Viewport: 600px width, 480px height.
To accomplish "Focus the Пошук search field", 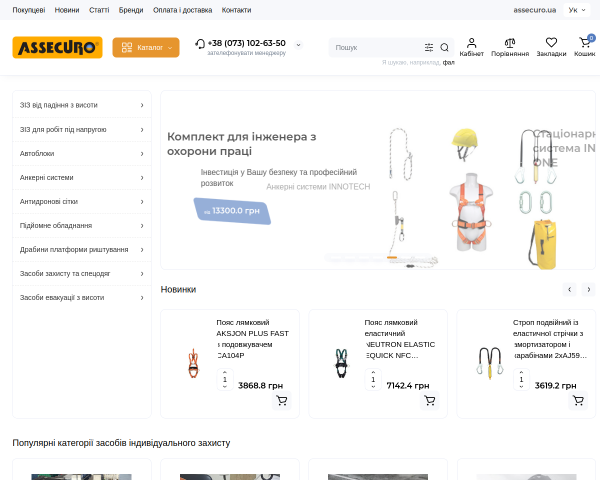I will click(x=377, y=47).
